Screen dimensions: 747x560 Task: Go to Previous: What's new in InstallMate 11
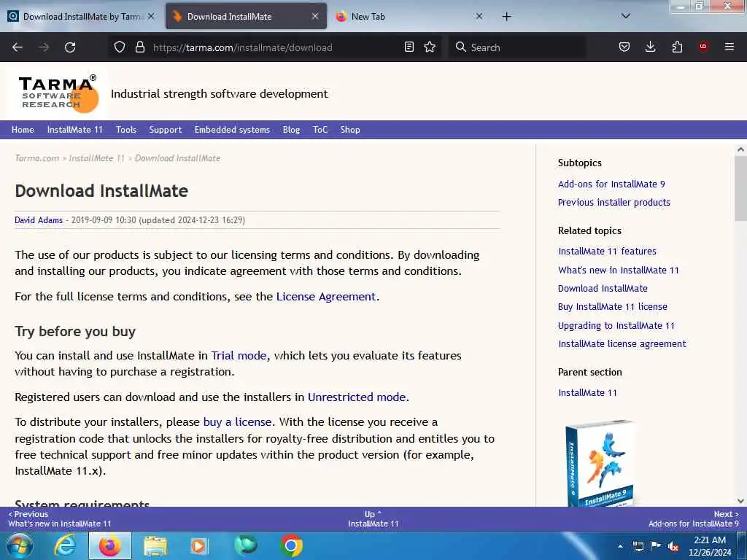pyautogui.click(x=60, y=518)
